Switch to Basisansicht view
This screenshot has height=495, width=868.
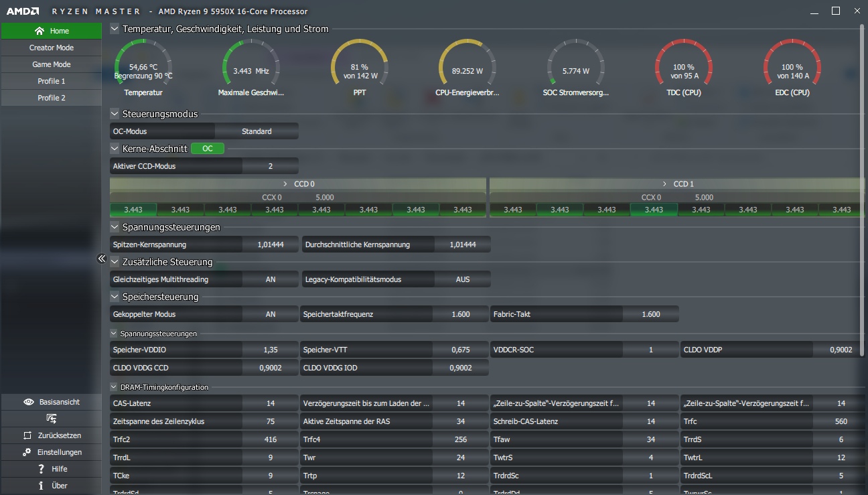[51, 402]
